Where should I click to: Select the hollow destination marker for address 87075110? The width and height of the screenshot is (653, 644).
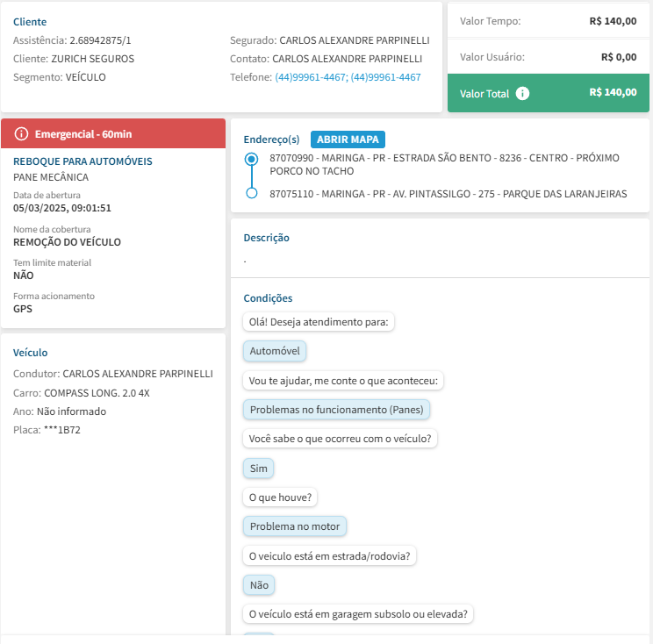(252, 194)
